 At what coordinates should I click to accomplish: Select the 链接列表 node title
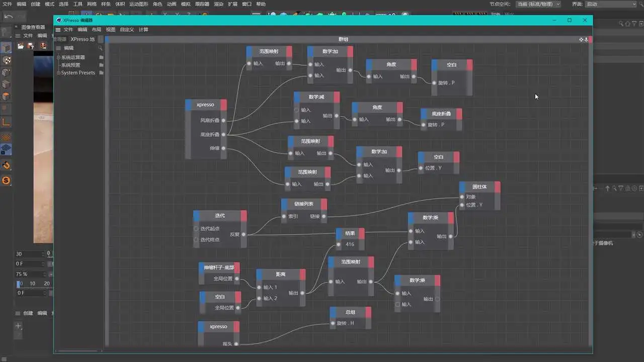tap(304, 204)
